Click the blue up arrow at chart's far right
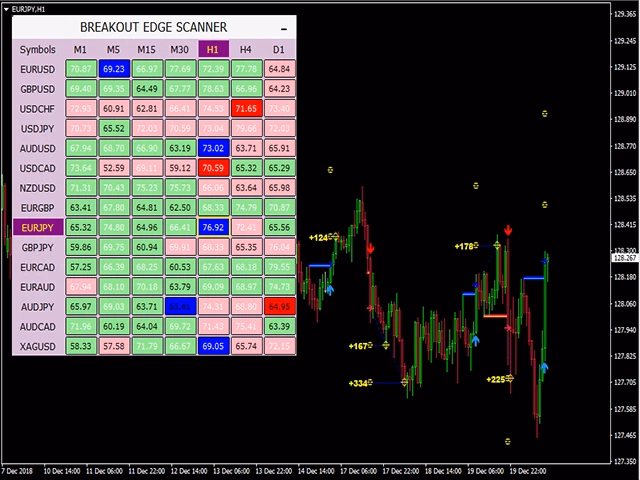This screenshot has height=480, width=640. click(545, 368)
